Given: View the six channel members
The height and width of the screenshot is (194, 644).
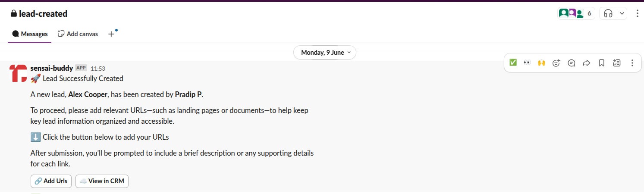Looking at the screenshot, I should [576, 13].
